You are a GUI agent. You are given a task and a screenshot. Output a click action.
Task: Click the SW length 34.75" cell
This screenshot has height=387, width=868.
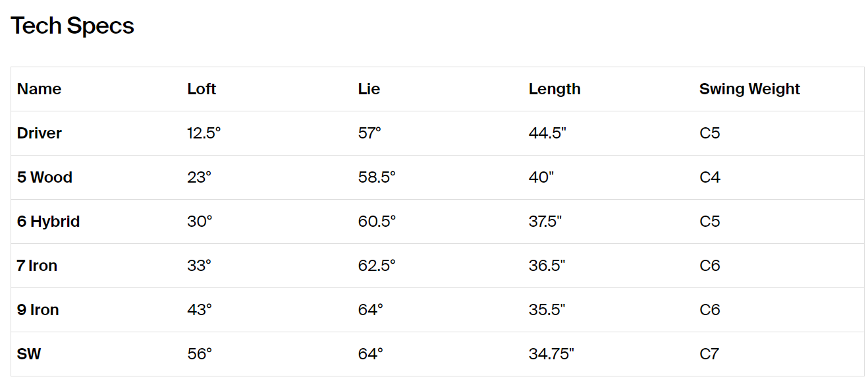551,354
